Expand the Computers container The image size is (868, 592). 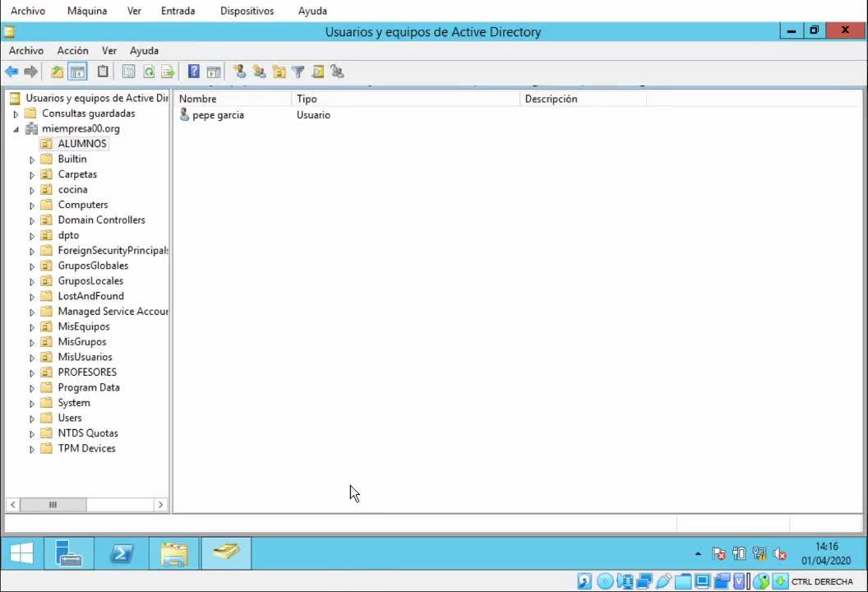[x=31, y=205]
